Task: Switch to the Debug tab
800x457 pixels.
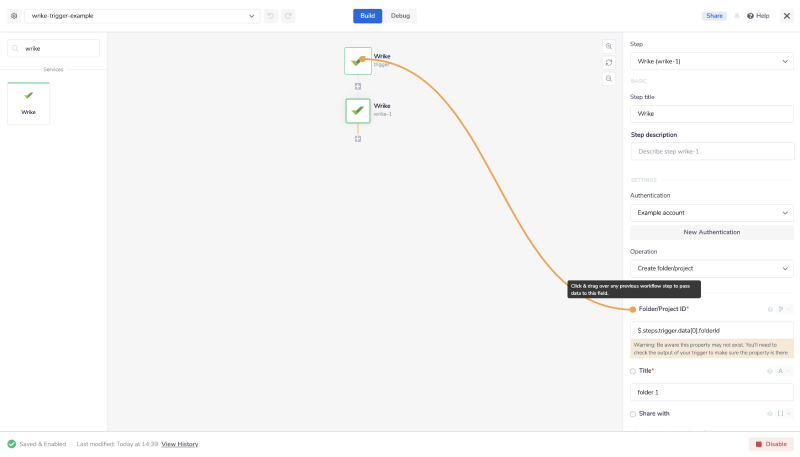Action: (400, 16)
